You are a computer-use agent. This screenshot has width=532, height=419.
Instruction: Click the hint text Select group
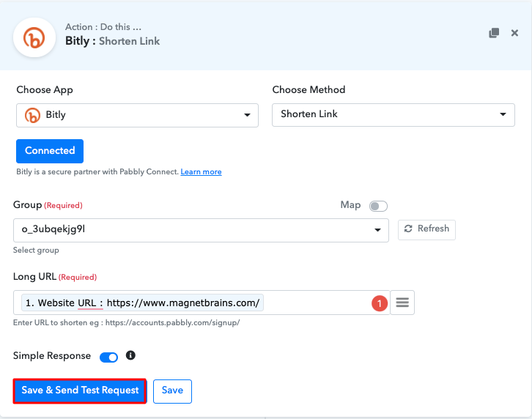point(36,250)
